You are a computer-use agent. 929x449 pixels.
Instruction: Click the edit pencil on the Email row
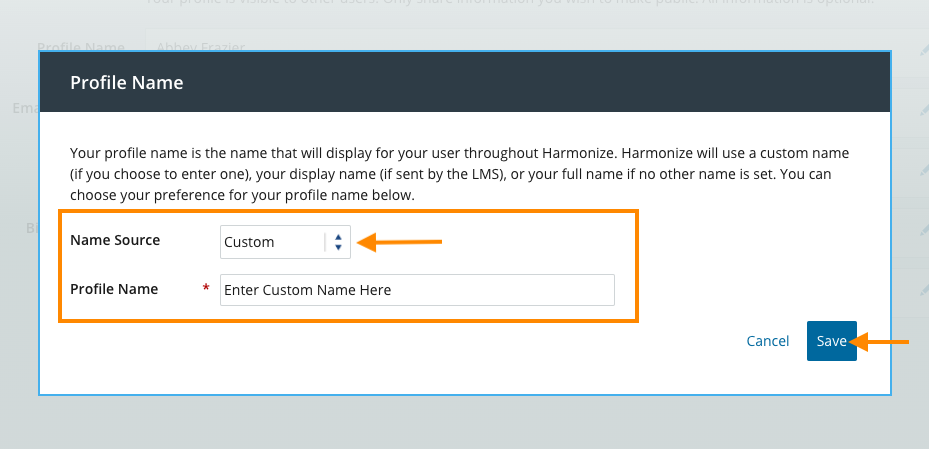[x=925, y=108]
